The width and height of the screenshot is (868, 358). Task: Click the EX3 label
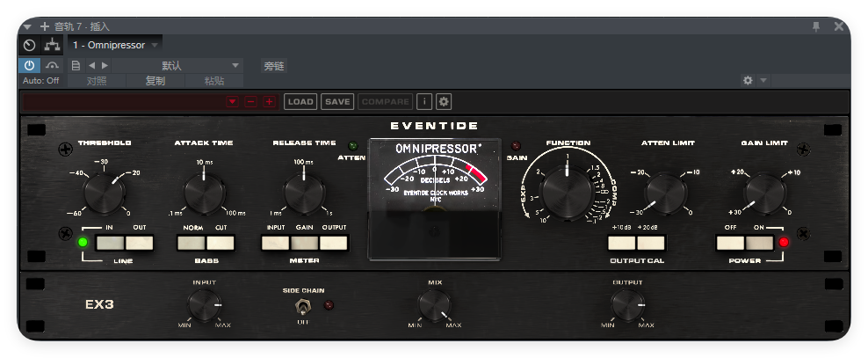(99, 304)
